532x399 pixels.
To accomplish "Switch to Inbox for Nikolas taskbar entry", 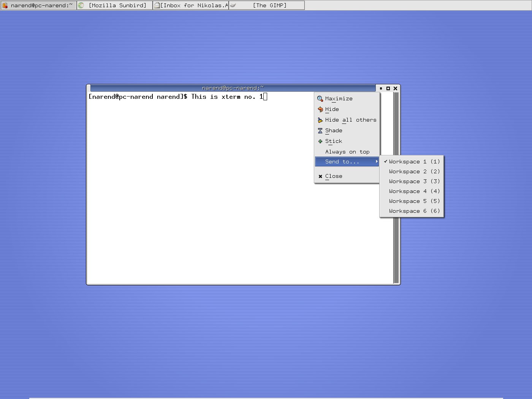I will [x=191, y=5].
